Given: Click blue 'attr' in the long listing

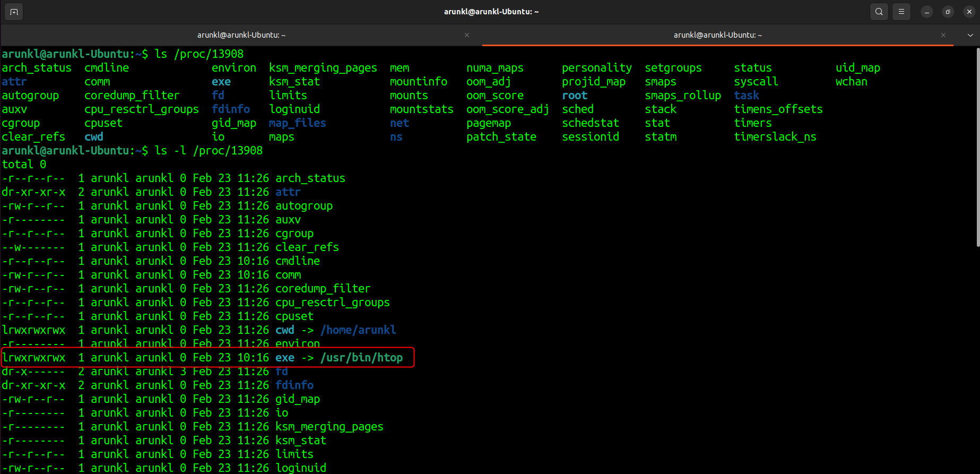Looking at the screenshot, I should coord(288,192).
